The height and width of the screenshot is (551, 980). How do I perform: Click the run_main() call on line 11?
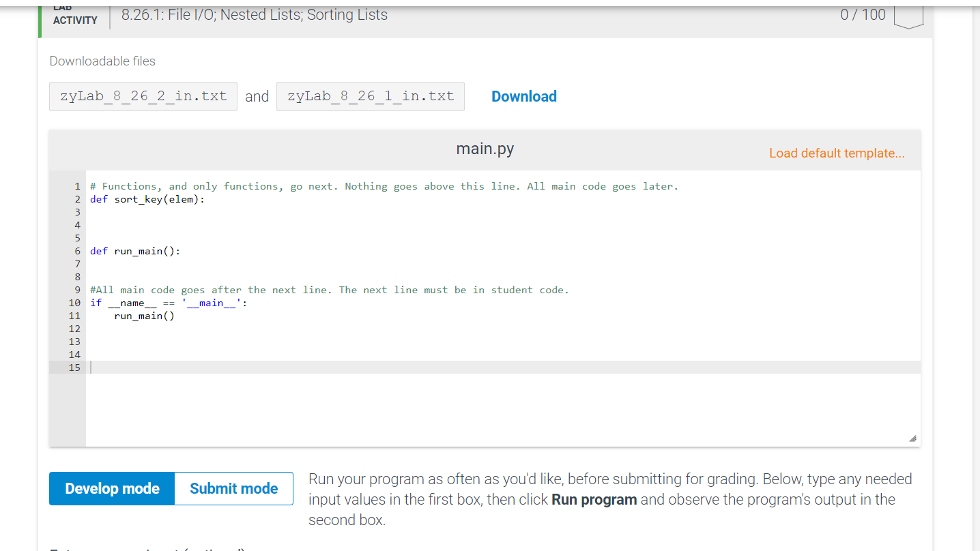tap(143, 315)
